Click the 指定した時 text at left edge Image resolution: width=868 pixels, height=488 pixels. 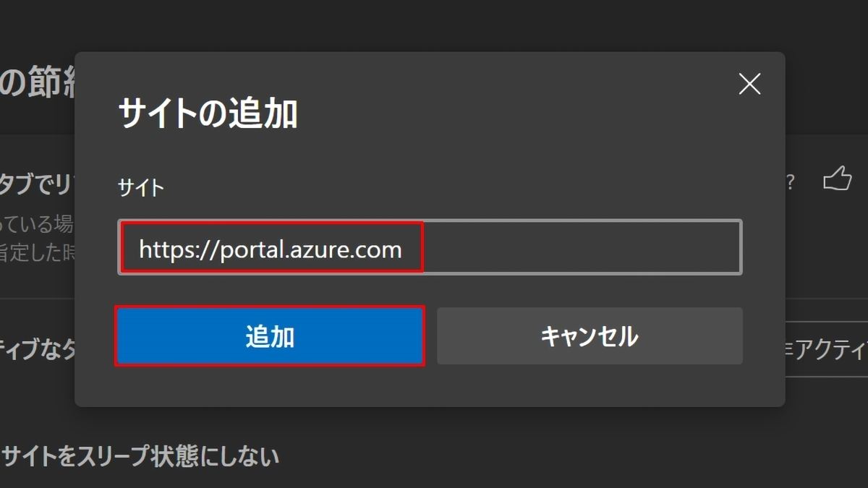pos(38,253)
